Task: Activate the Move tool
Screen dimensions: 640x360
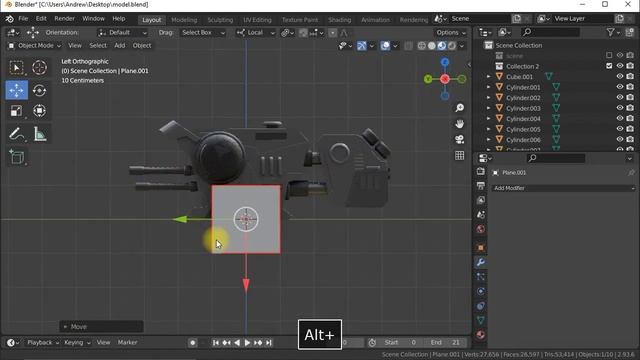Action: (16, 90)
